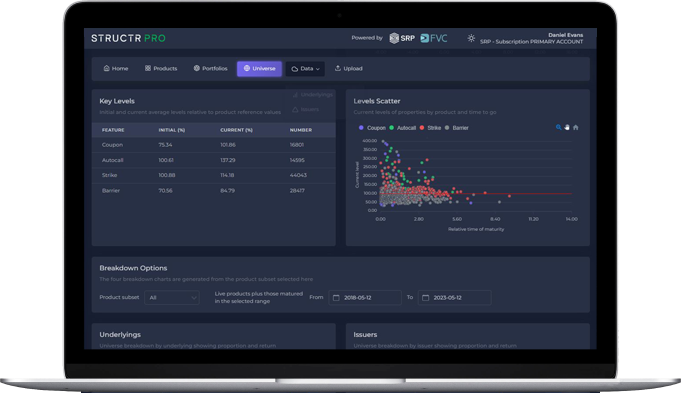Open the Upload nav item
Viewport: 681px width, 393px height.
tap(348, 69)
